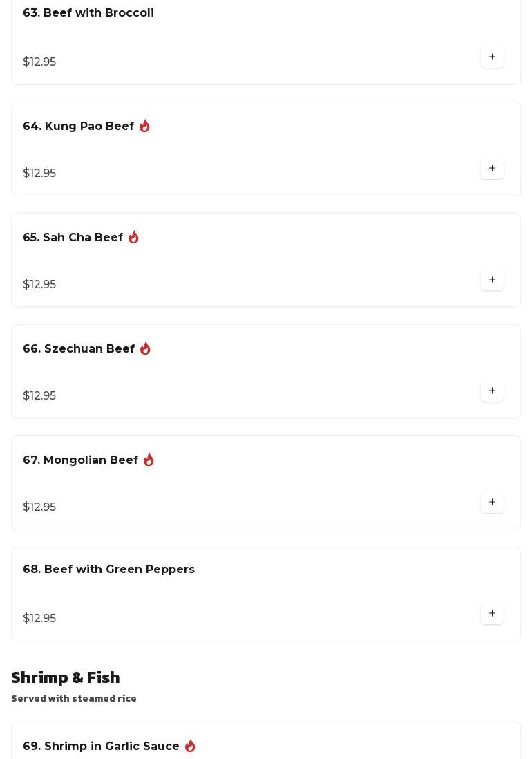Click the flame icon next to Mongolian Beef
Viewport: 532px width, 759px height.
[149, 460]
